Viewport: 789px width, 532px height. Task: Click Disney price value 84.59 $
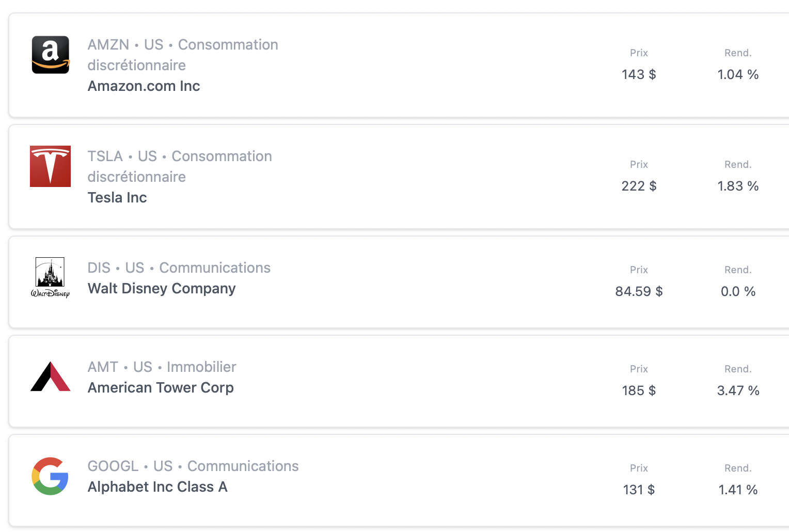point(639,291)
